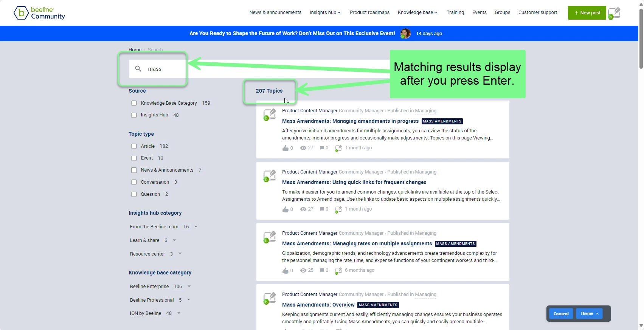Expand Learn & share category arrow
644x330 pixels.
tap(174, 240)
